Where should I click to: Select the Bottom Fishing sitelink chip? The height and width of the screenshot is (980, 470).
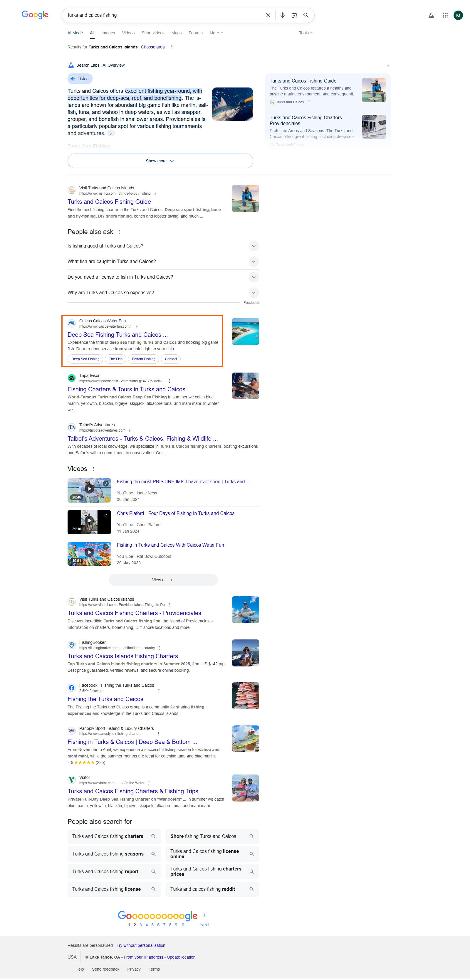[143, 359]
